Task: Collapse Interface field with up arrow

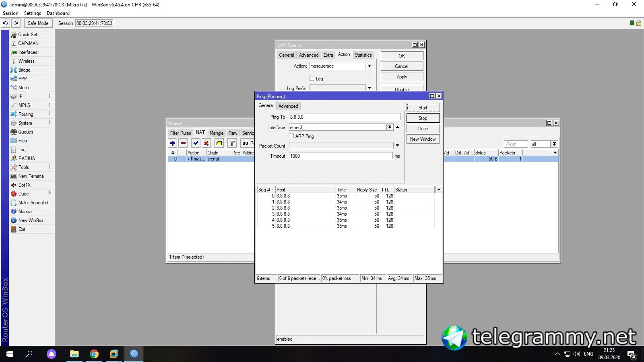Action: point(397,127)
